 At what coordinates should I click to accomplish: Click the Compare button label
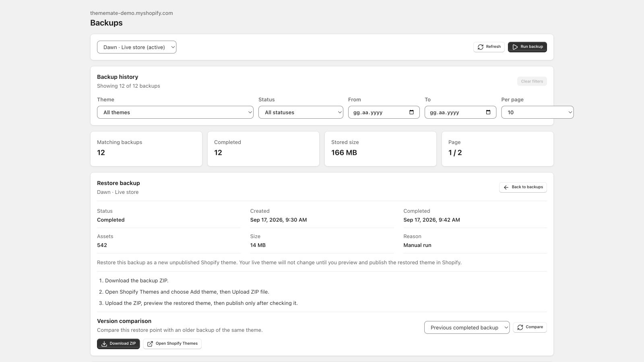tap(534, 327)
